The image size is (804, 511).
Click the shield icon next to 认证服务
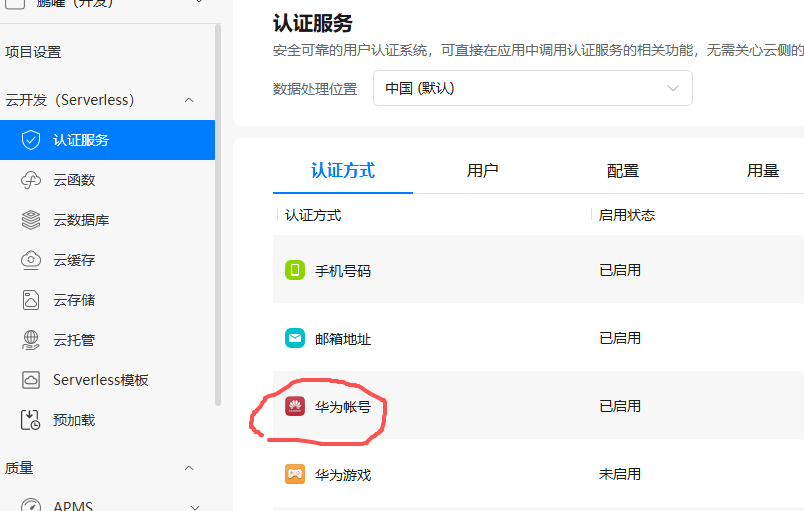tap(31, 140)
